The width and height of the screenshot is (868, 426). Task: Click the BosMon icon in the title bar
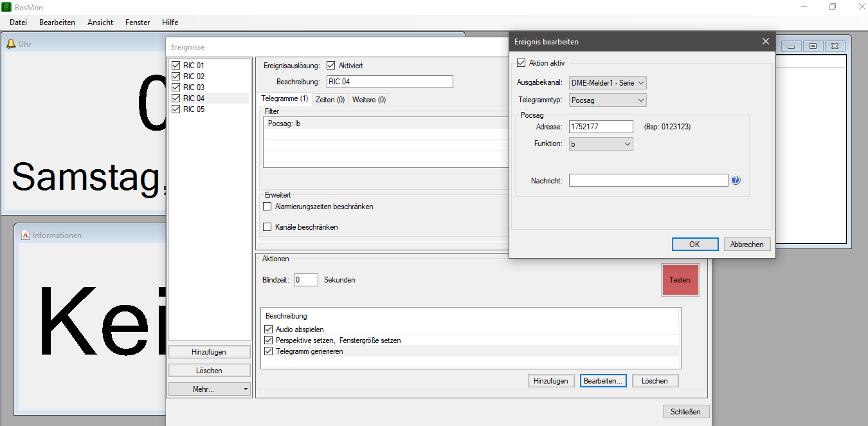pyautogui.click(x=6, y=6)
